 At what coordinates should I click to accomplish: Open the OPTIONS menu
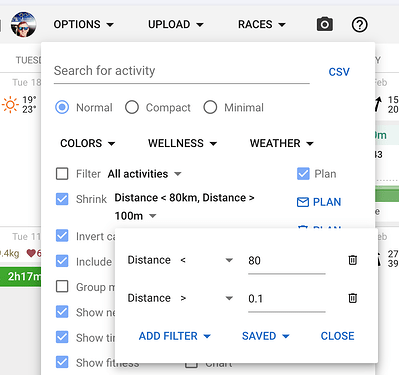[x=84, y=24]
